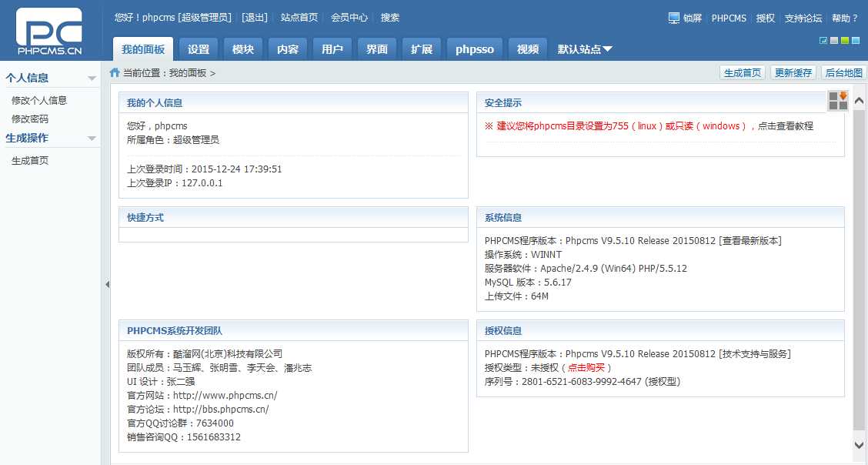Click the 我的面板 breadcrumb text
The width and height of the screenshot is (868, 465).
(x=188, y=73)
